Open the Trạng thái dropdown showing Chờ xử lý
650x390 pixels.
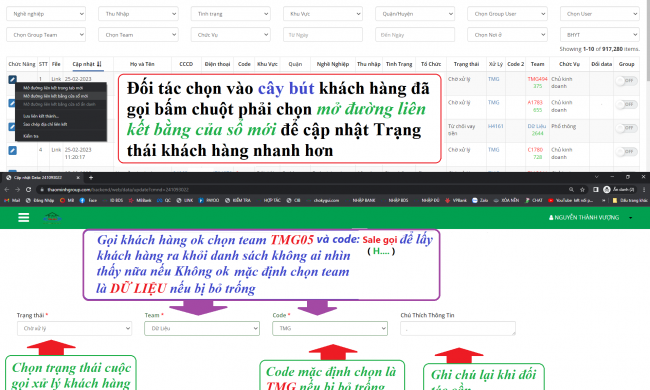(x=75, y=328)
